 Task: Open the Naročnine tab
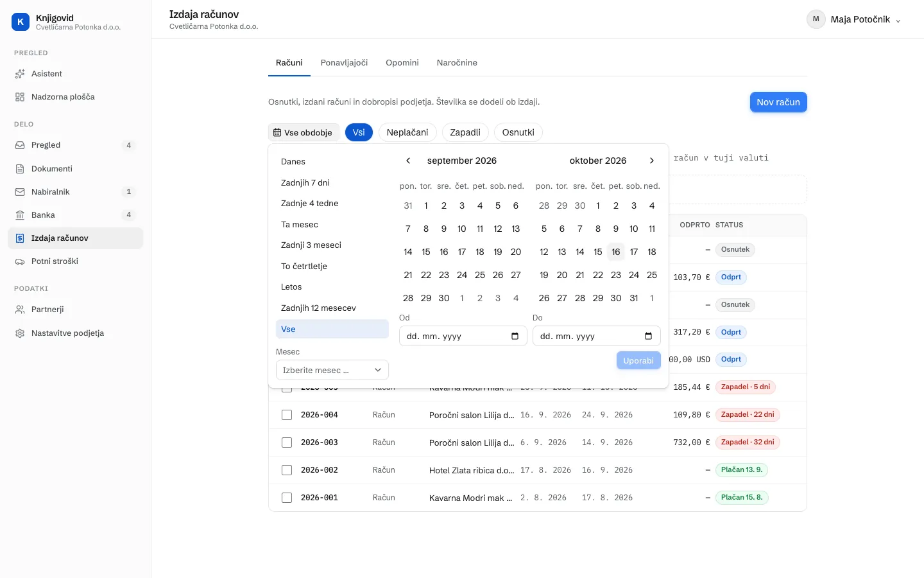click(x=457, y=63)
